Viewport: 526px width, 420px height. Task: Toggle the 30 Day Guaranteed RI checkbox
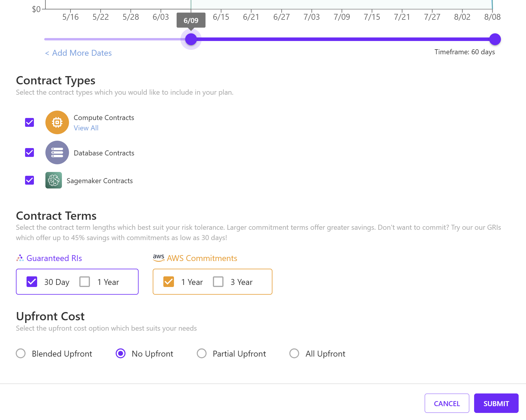coord(32,282)
